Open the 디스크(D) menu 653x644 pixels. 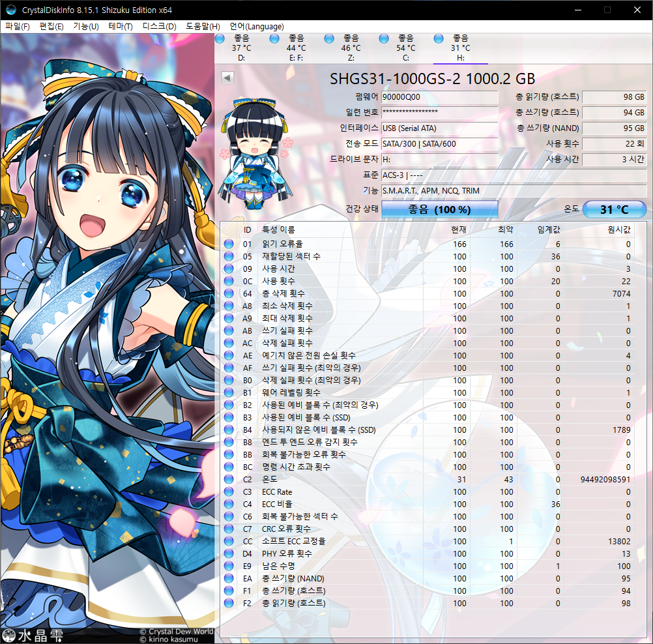click(159, 27)
